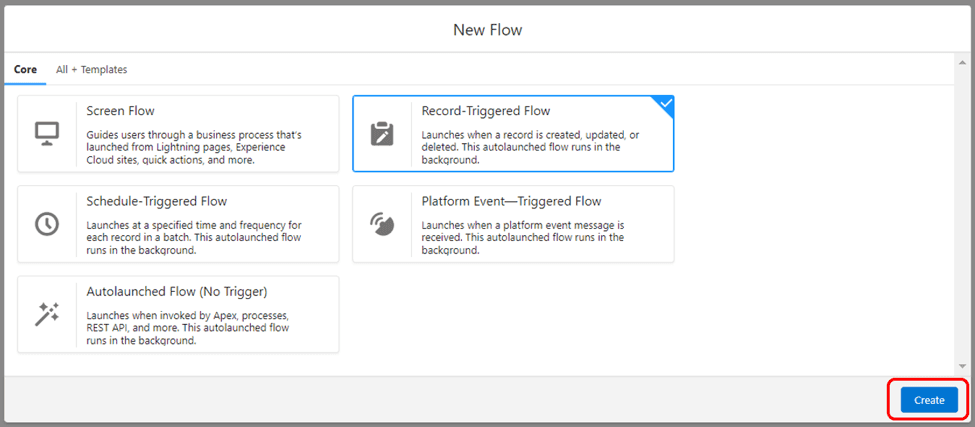Click the blue checkmark on the selected card
Viewport: 975px width, 427px height.
pos(666,103)
